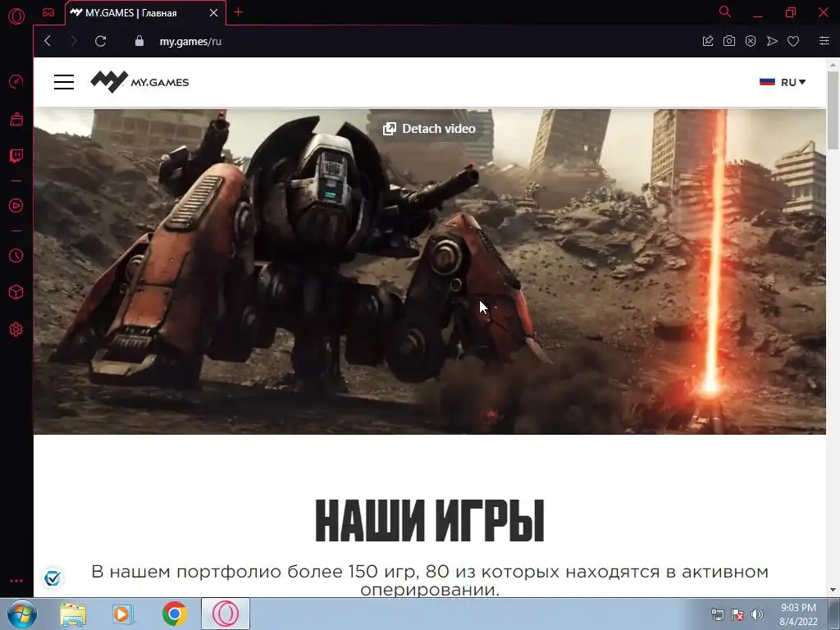The height and width of the screenshot is (630, 840).
Task: Open My Flow send icon
Action: (x=772, y=41)
